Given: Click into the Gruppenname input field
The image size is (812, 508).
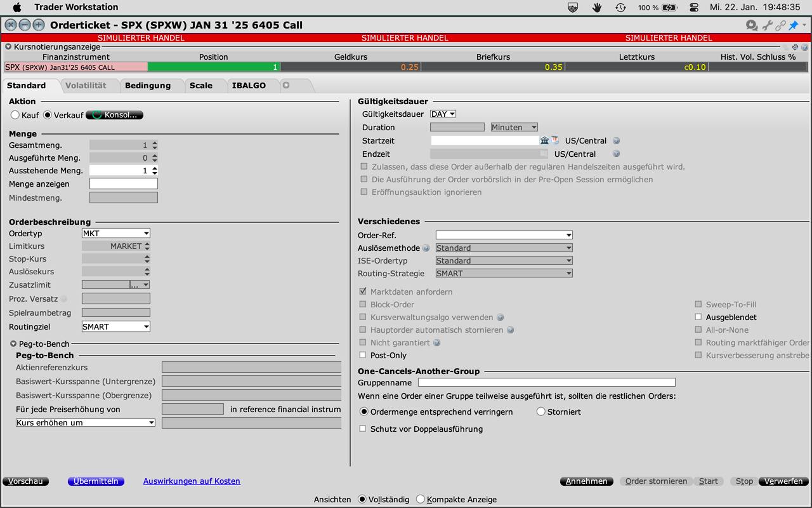Looking at the screenshot, I should tap(546, 382).
